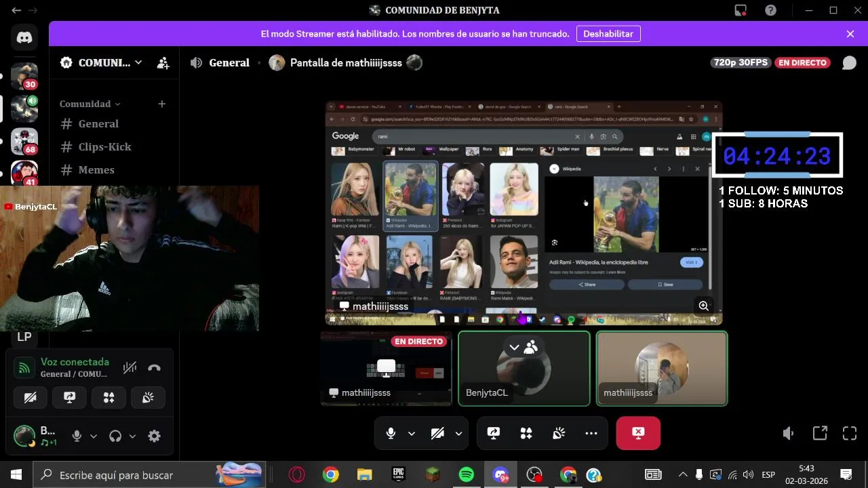This screenshot has width=868, height=488.
Task: Click Voz conectada status text
Action: 75,362
